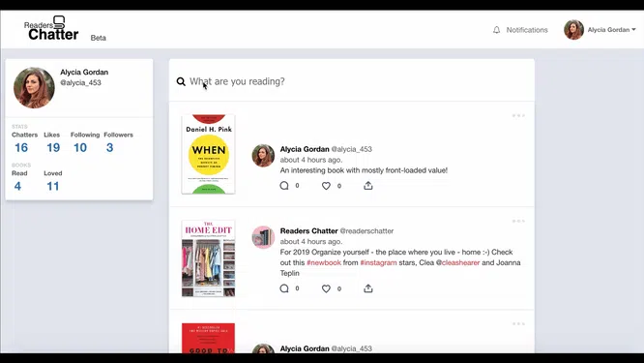This screenshot has height=363, width=644.
Task: Open the three-dot menu on WHEN post
Action: pos(518,115)
